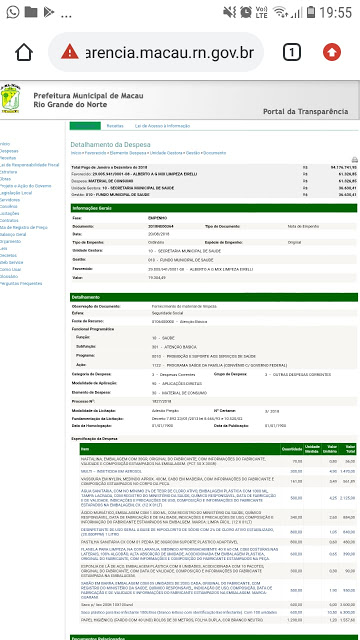
Task: Click the Favorecido breadcrumb link
Action: [x=95, y=153]
